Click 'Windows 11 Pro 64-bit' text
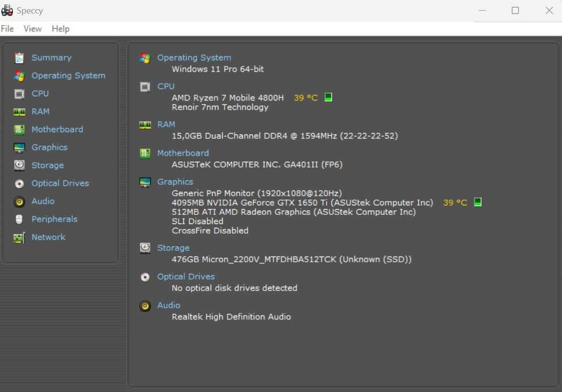 [217, 69]
